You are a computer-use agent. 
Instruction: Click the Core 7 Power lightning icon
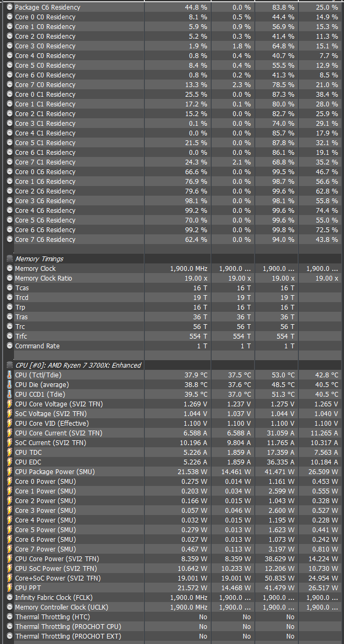[10, 549]
